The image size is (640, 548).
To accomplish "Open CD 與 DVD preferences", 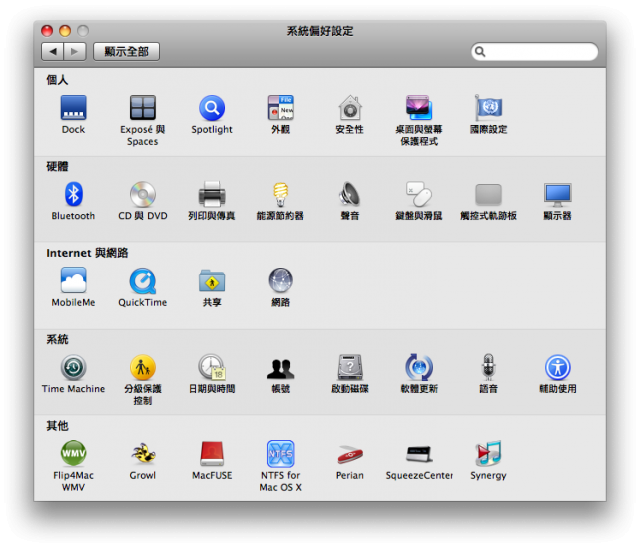I will pos(142,194).
